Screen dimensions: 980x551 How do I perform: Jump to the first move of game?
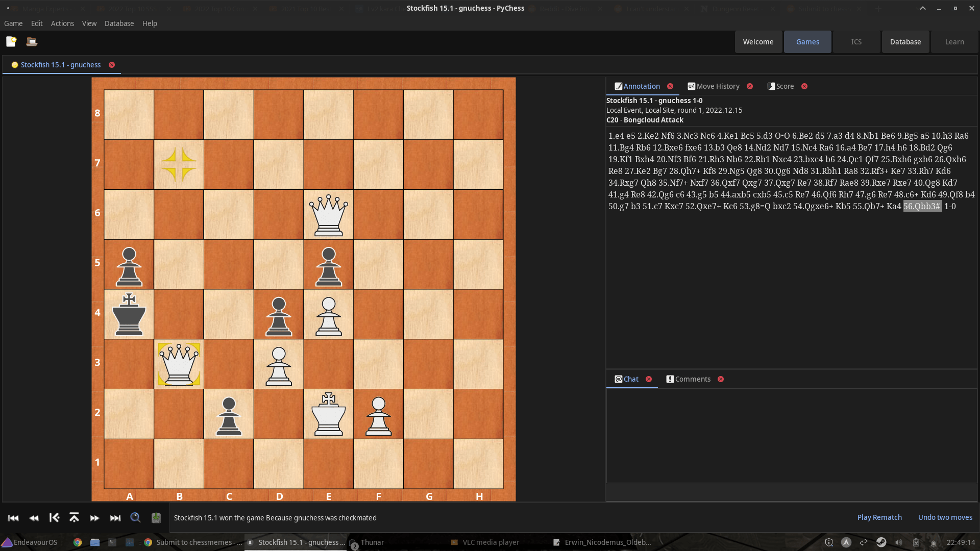13,517
